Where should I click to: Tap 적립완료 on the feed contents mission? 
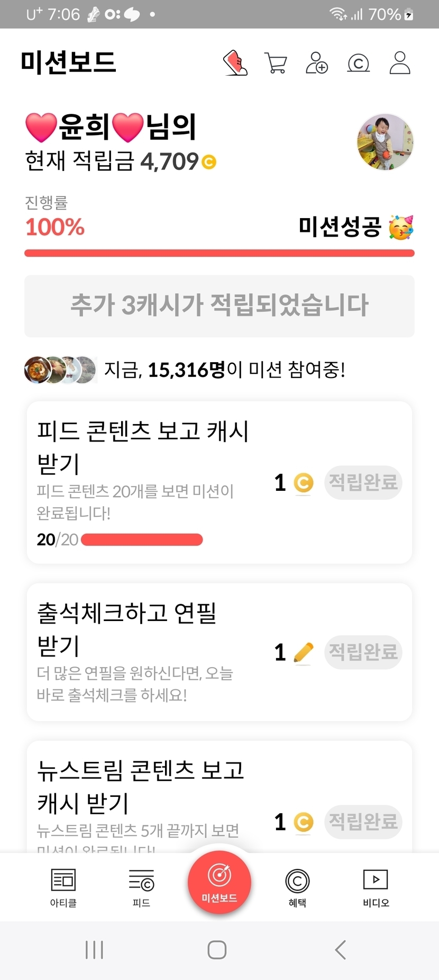(363, 482)
